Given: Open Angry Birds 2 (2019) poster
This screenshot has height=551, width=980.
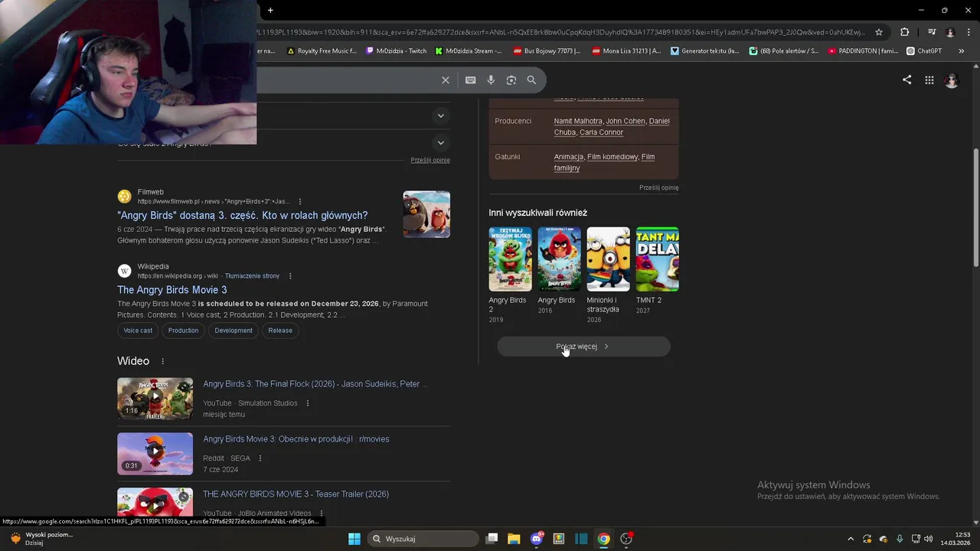Looking at the screenshot, I should [x=510, y=259].
